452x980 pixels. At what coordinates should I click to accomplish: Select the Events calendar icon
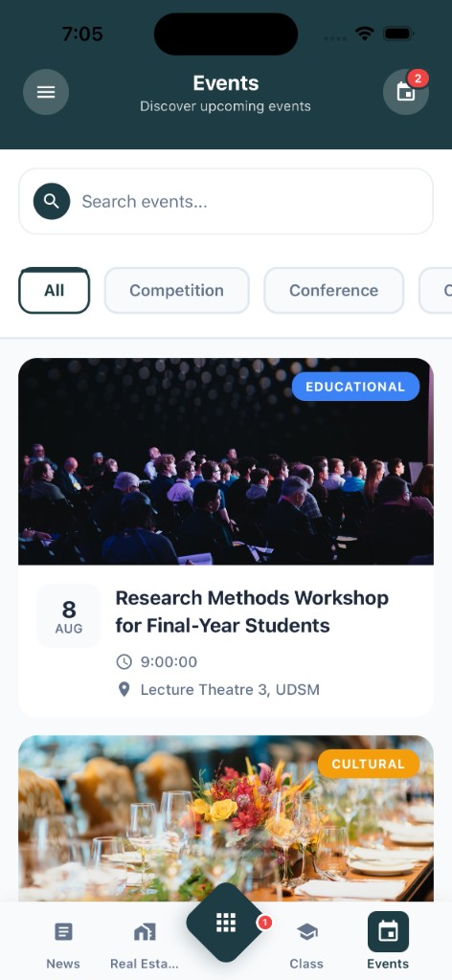pyautogui.click(x=388, y=932)
